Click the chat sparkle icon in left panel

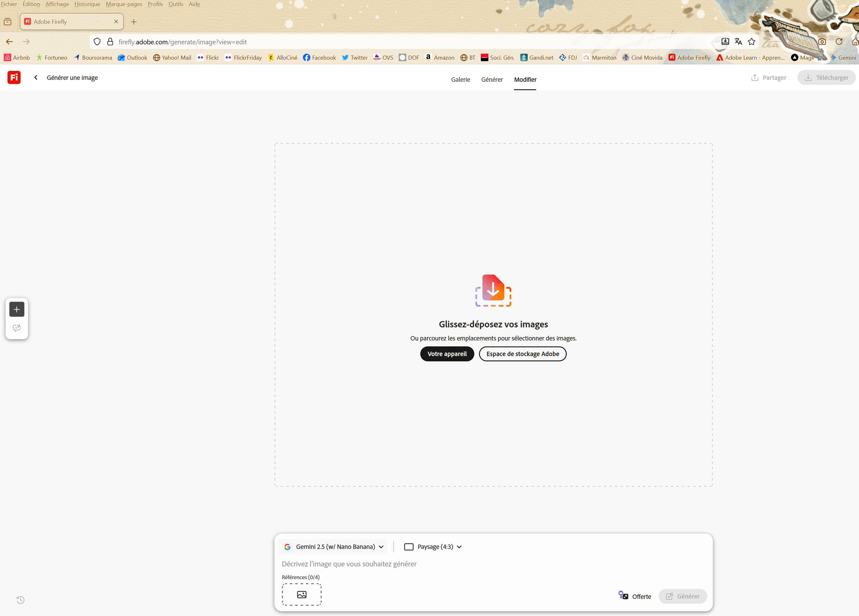[17, 328]
